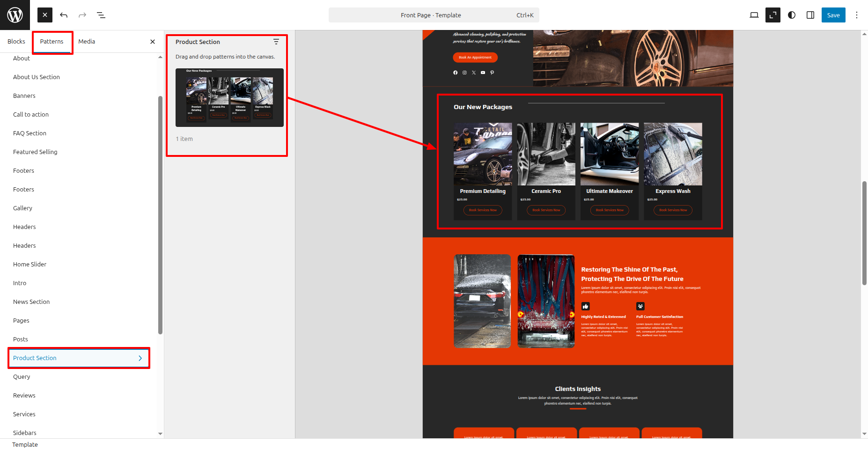Screen dimensions: 868x450
Task: Switch to the Blocks tab
Action: [16, 42]
